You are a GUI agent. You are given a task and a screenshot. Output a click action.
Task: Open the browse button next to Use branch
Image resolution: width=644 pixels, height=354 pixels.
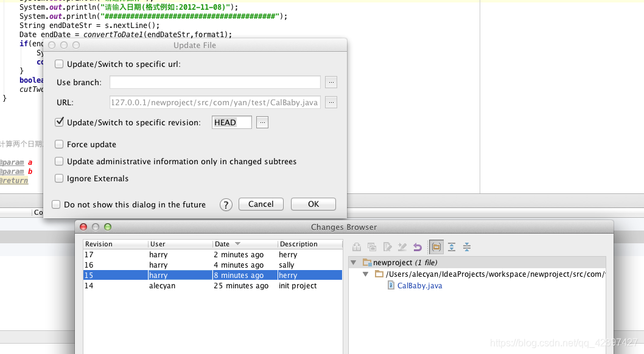tap(331, 82)
